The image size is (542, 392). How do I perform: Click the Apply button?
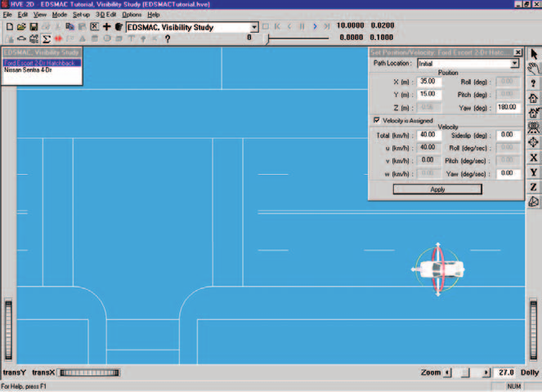(437, 189)
